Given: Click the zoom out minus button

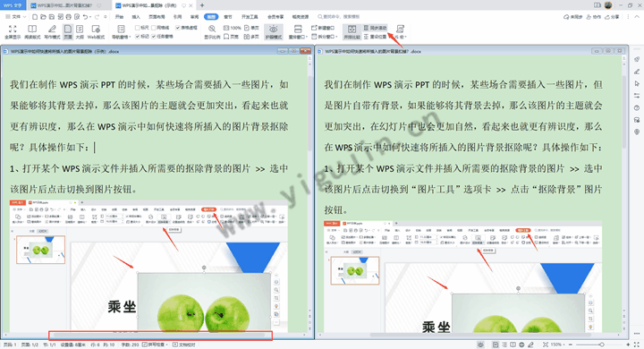Looking at the screenshot, I should pyautogui.click(x=571, y=345).
